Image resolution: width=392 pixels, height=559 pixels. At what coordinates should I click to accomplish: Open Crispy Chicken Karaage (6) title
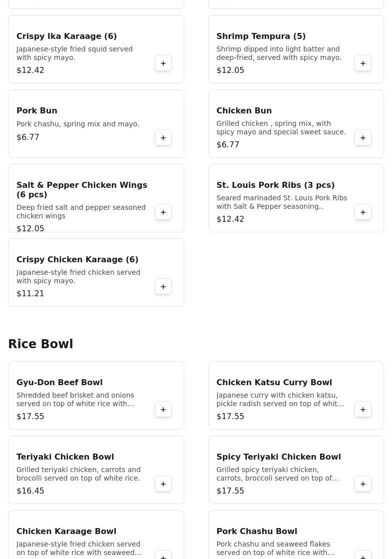pyautogui.click(x=77, y=260)
